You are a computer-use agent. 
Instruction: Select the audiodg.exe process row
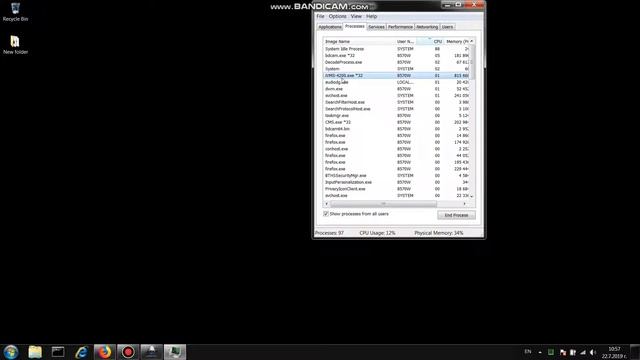pyautogui.click(x=396, y=82)
